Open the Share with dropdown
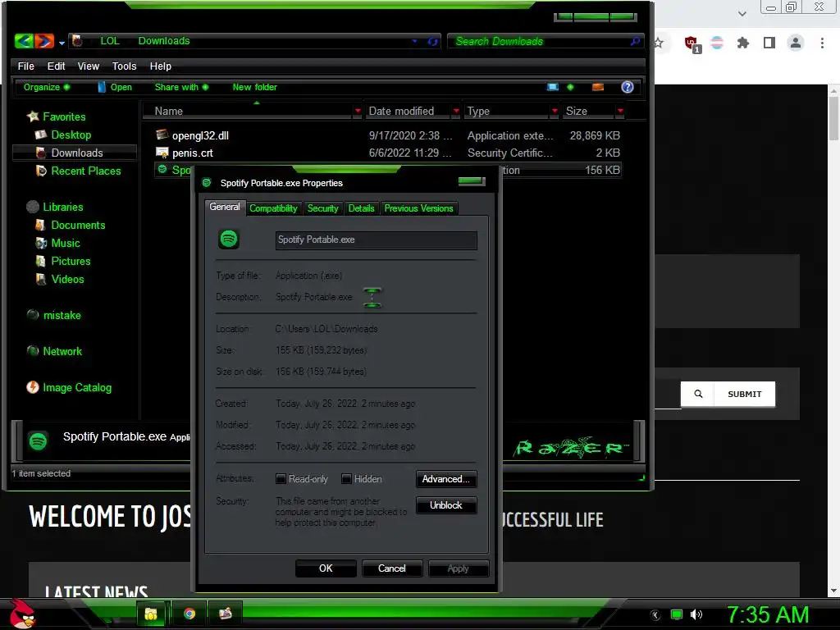Image resolution: width=840 pixels, height=630 pixels. 181,87
